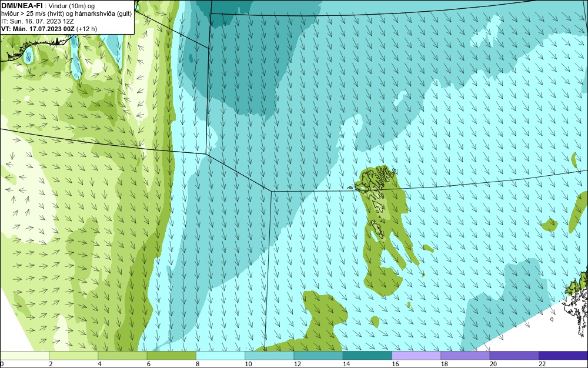Click the 18–20 m/s medium purple legend swatch
Image resolution: width=588 pixels, height=368 pixels.
pyautogui.click(x=465, y=356)
